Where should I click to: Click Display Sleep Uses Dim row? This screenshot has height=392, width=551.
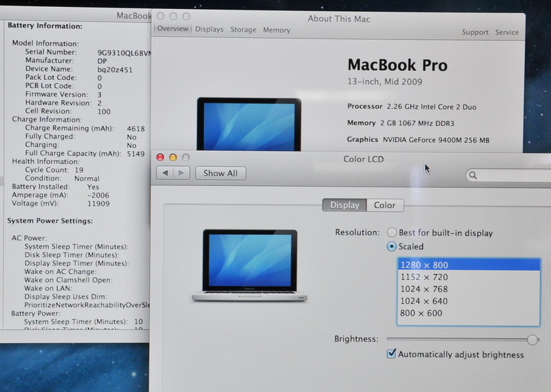click(65, 297)
